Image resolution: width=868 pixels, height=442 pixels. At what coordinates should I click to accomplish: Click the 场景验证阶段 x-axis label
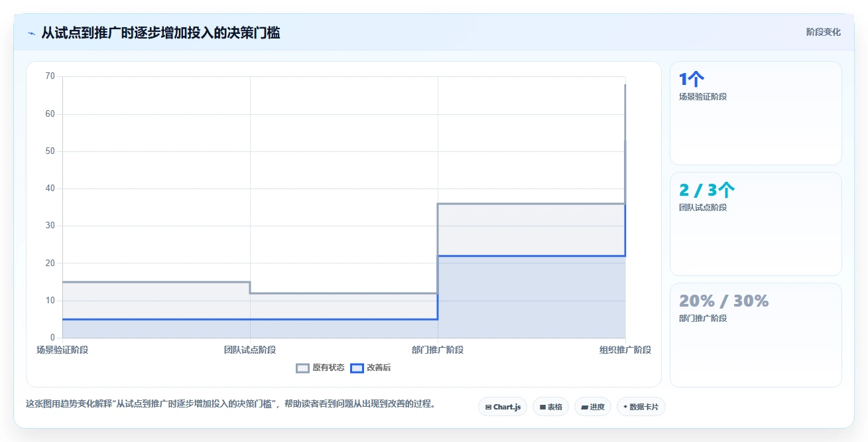[x=62, y=350]
